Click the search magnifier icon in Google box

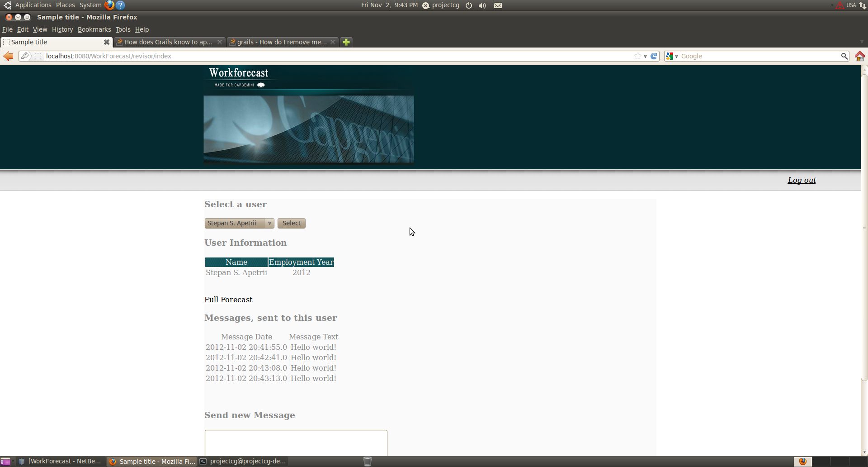coord(844,56)
